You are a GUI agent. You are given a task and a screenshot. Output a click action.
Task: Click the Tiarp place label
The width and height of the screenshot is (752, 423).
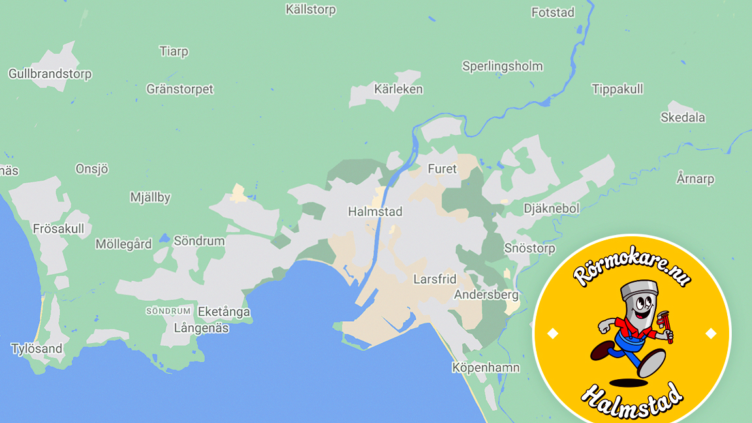tap(174, 51)
